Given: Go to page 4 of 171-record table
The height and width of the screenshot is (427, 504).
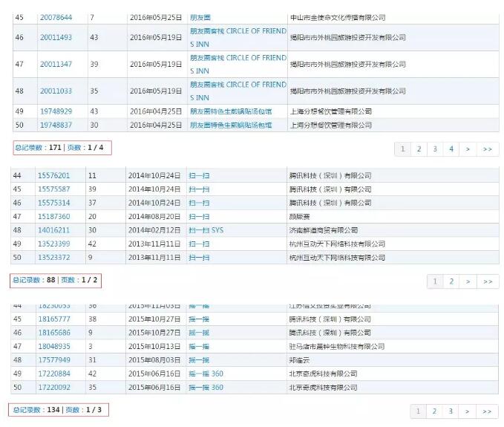Looking at the screenshot, I should [x=451, y=149].
